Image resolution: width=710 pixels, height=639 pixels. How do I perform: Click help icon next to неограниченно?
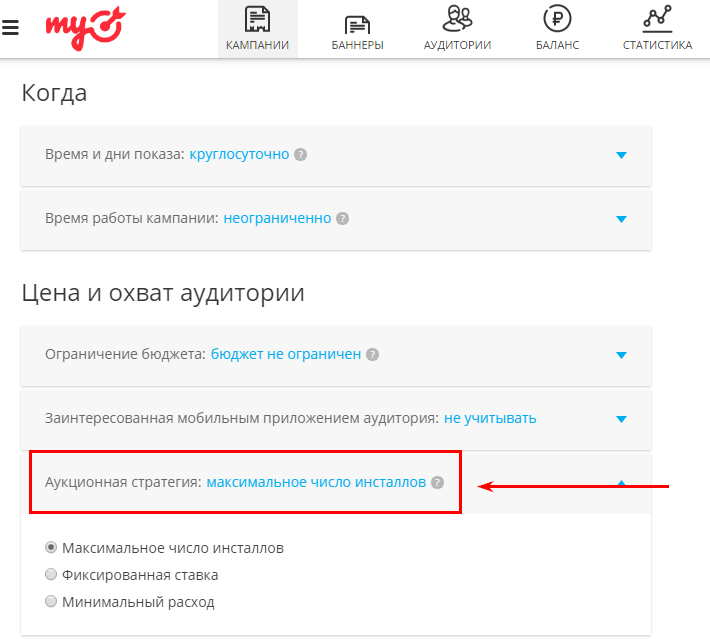tap(342, 219)
